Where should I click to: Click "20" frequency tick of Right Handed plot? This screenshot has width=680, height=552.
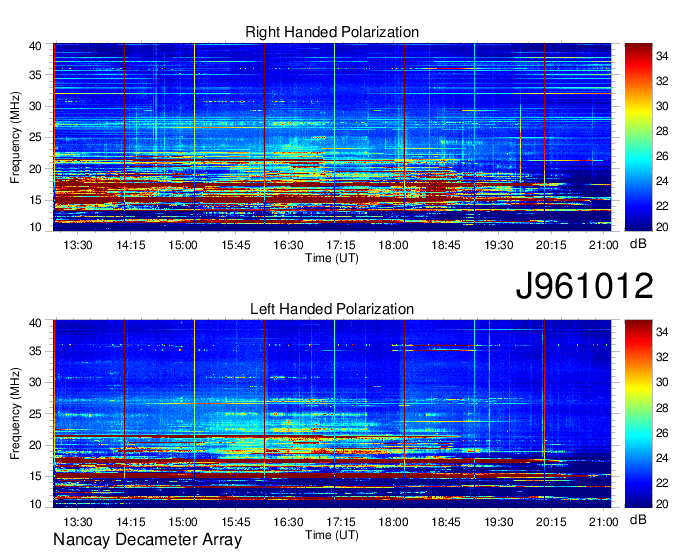[x=35, y=169]
